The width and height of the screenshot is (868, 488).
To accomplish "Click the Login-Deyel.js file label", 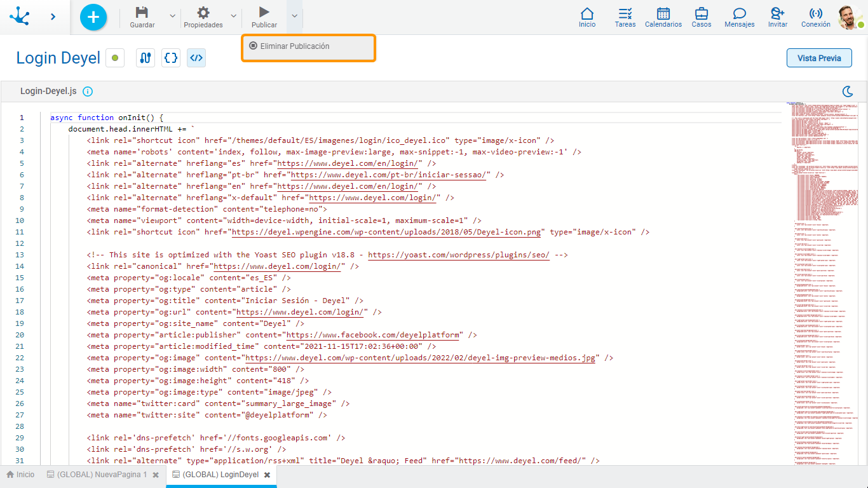I will 48,91.
